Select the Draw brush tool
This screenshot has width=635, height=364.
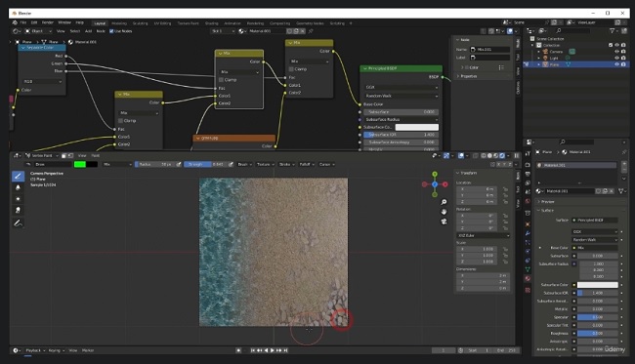click(18, 176)
